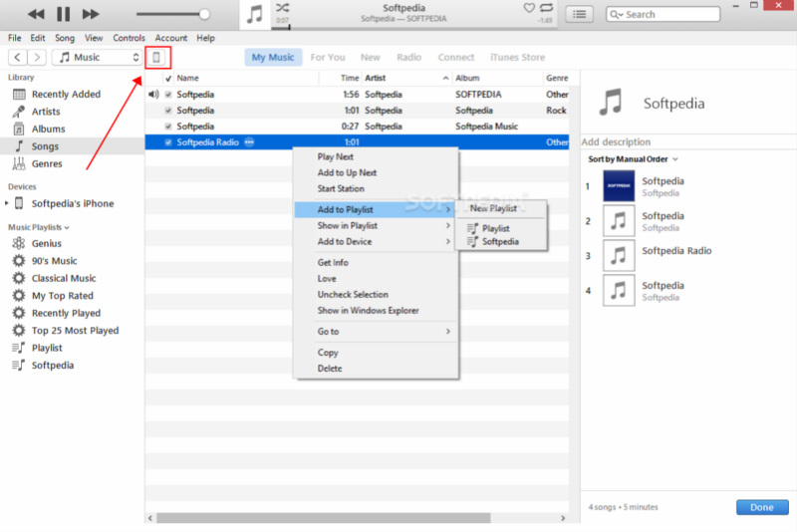Viewport: 797px width, 532px height.
Task: Open the Up Next list button
Action: point(579,14)
